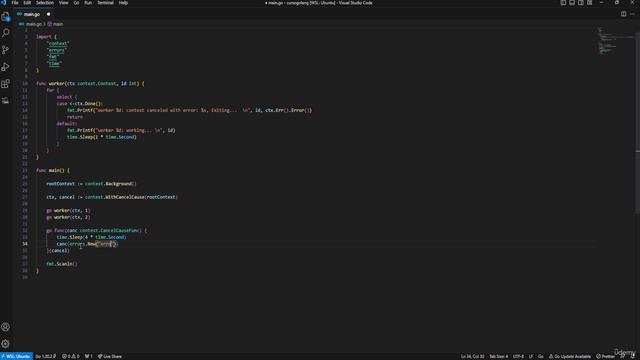
Task: Toggle Panel layout icon in title bar
Action: (572, 2)
